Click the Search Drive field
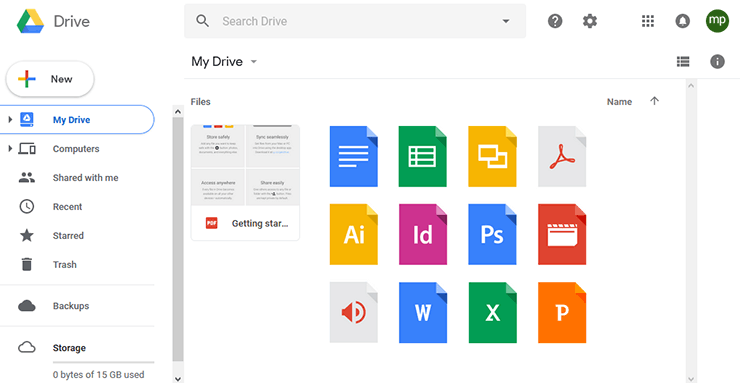The width and height of the screenshot is (740, 383). (355, 21)
